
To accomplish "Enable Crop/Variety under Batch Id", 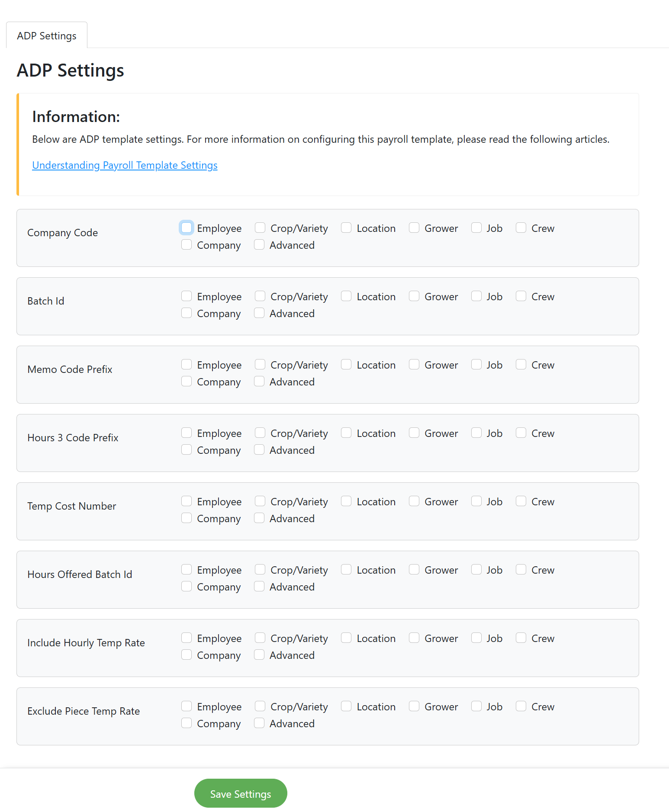I will coord(260,296).
